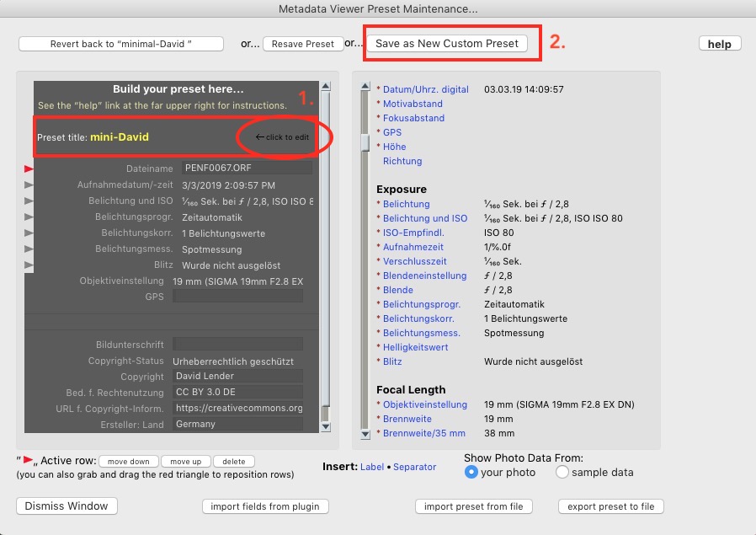Select the gray row marker next to Blitz
Screen dimensions: 756x535
click(x=29, y=265)
